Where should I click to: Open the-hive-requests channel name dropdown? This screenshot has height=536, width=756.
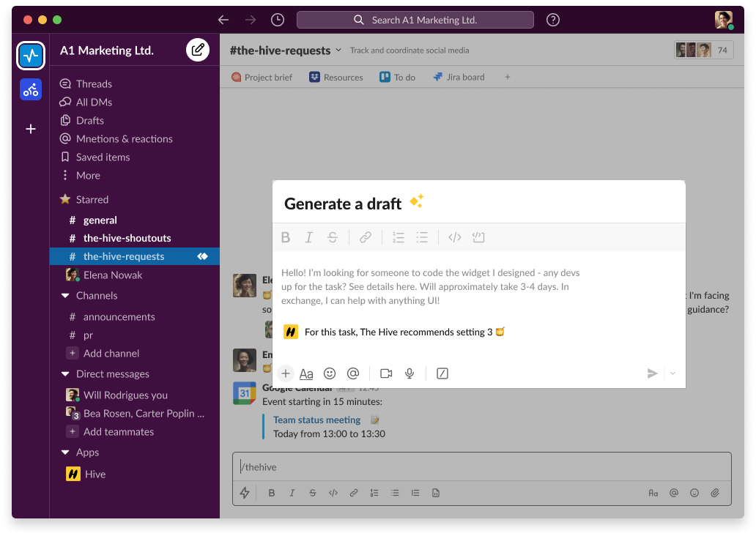[338, 51]
